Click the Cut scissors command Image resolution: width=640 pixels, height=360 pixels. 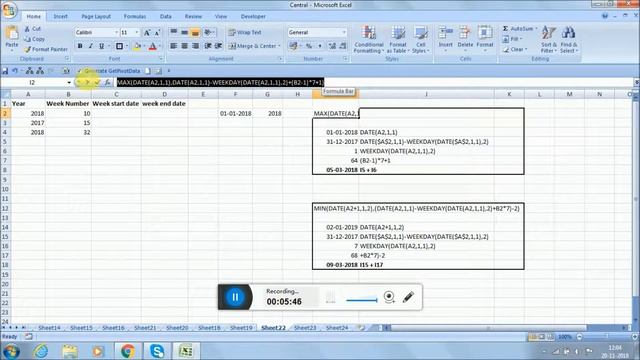[x=33, y=29]
